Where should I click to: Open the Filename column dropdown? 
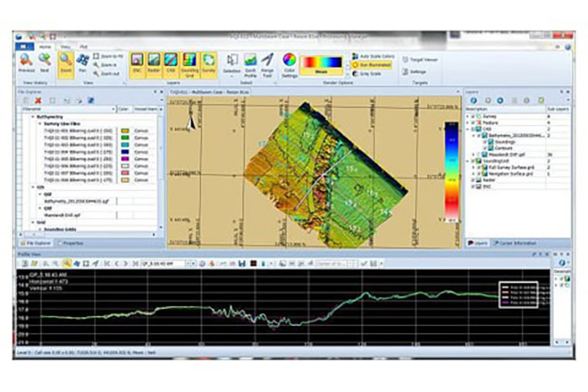113,110
